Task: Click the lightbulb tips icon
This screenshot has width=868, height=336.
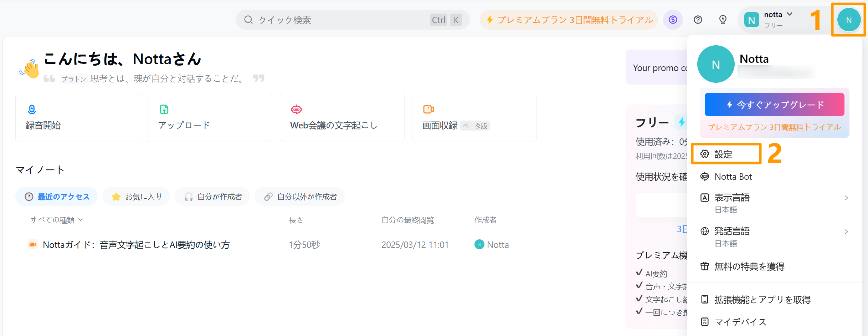Action: pos(723,20)
